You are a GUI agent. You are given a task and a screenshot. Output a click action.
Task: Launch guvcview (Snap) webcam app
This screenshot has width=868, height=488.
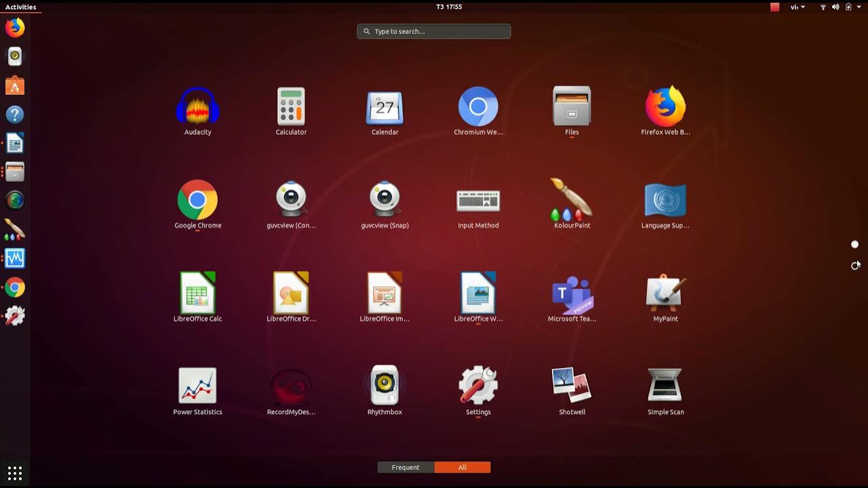384,204
